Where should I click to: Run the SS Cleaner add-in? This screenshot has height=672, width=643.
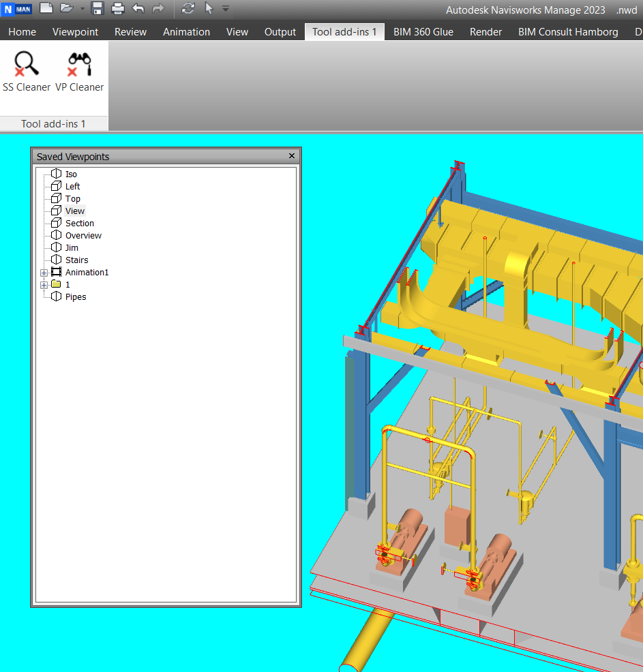pos(27,71)
